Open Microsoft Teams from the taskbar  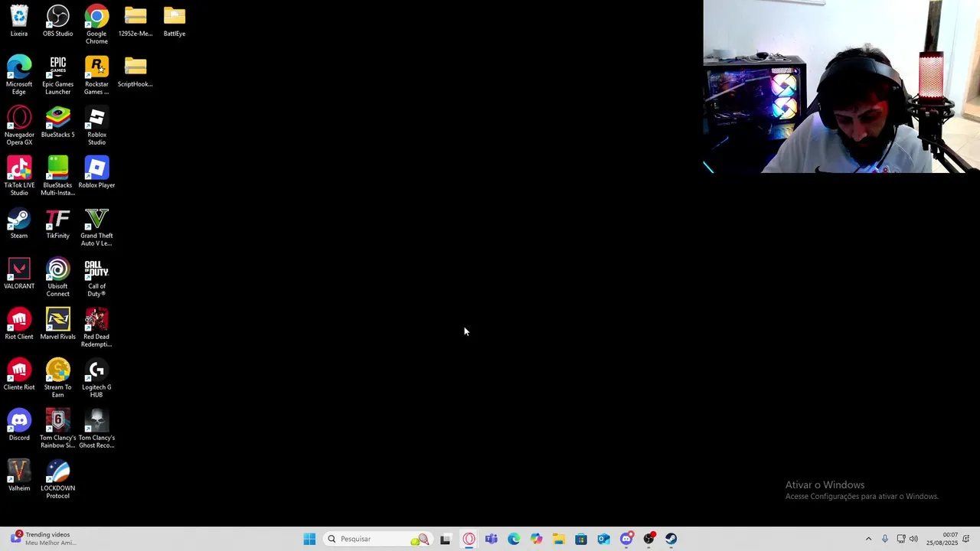pyautogui.click(x=491, y=539)
